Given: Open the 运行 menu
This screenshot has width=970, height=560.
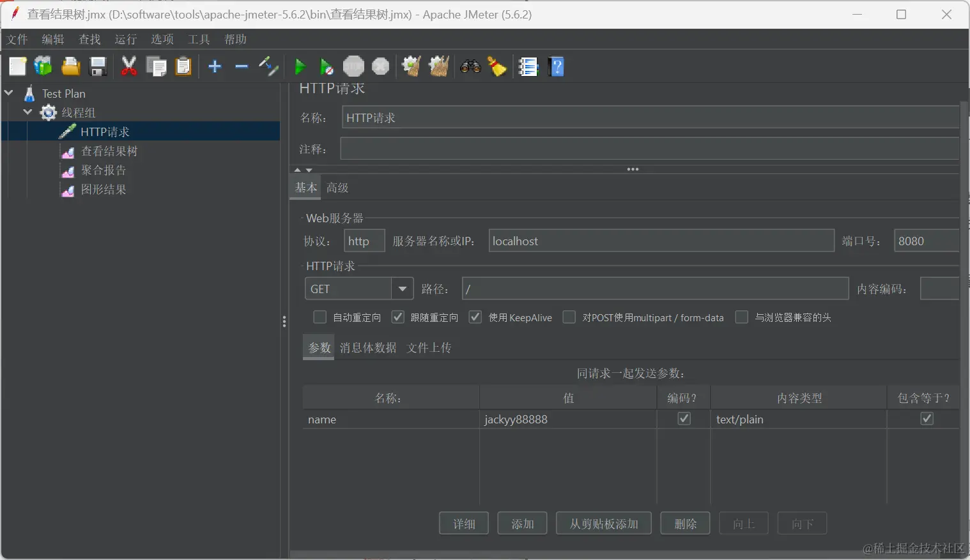Looking at the screenshot, I should 126,40.
